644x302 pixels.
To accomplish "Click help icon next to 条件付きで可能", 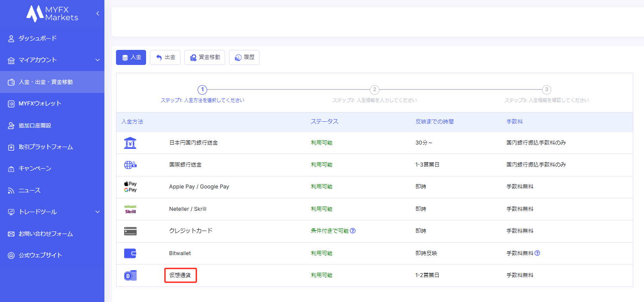I will (353, 231).
